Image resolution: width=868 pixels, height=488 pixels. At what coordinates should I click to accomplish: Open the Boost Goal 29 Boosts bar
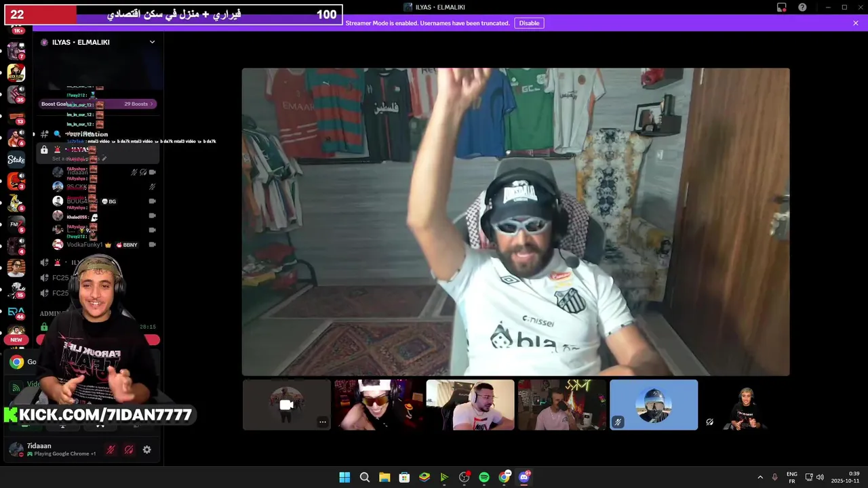coord(98,104)
